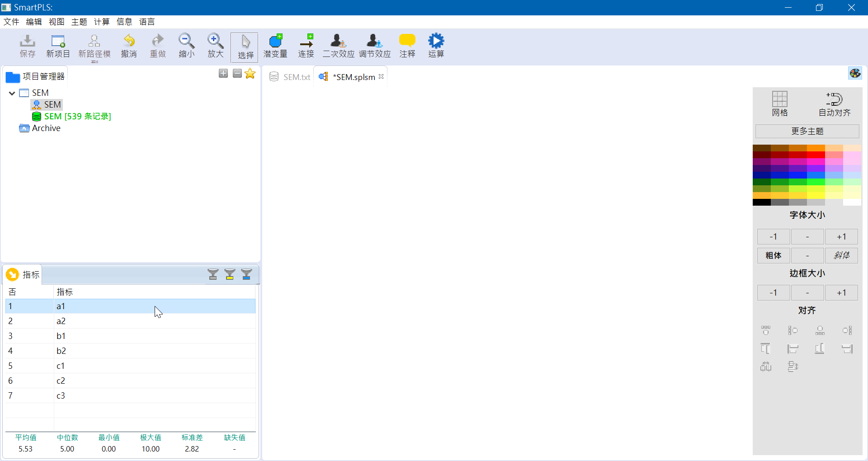The image size is (868, 461).
Task: Undo the last action with 撤消
Action: pos(129,46)
